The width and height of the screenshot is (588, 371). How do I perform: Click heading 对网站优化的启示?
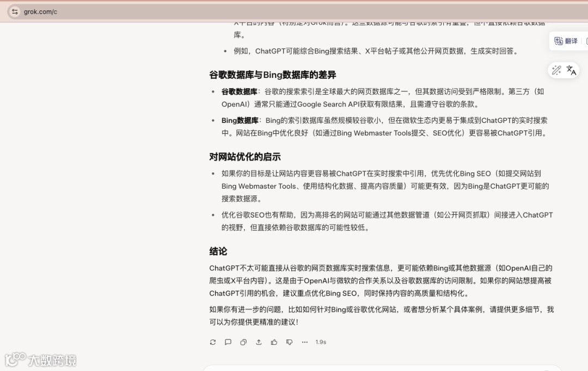coord(245,157)
